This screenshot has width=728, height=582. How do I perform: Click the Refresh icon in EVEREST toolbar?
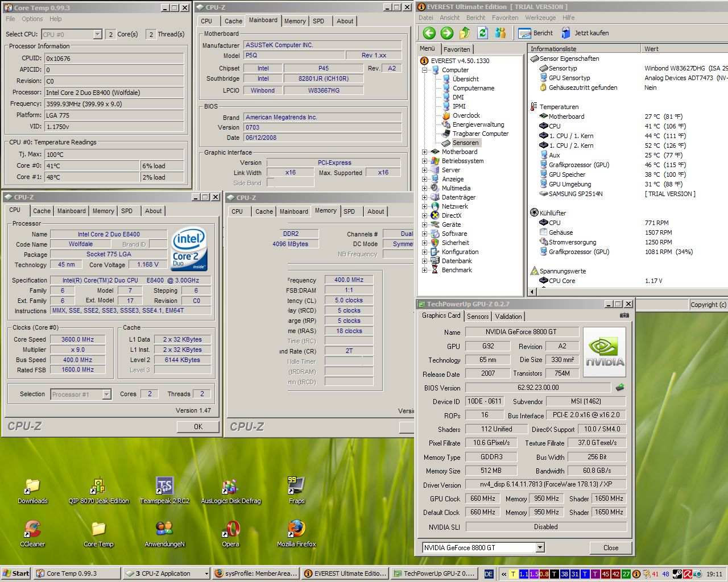click(x=483, y=33)
